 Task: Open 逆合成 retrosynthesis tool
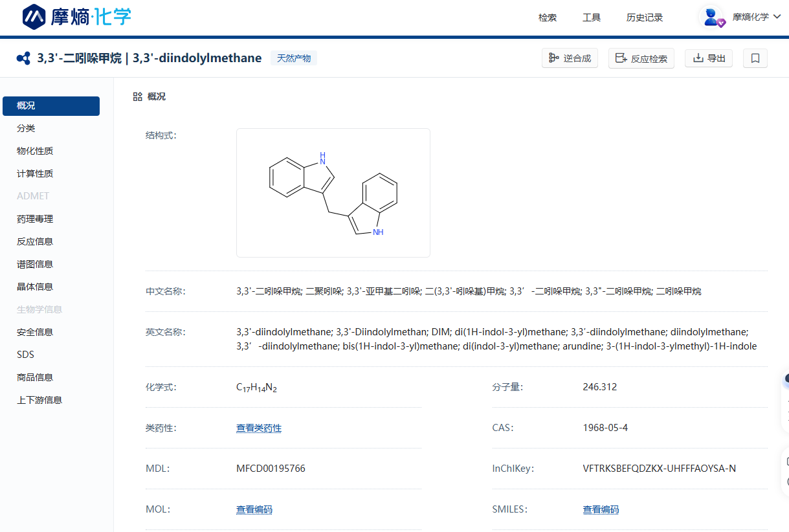570,58
